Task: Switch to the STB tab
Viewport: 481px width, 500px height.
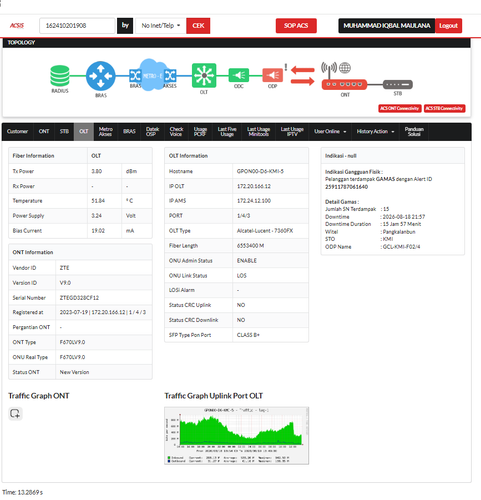Action: pyautogui.click(x=64, y=132)
